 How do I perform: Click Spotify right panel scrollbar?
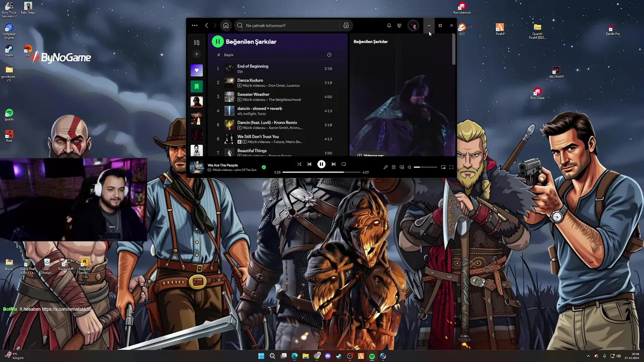(x=454, y=49)
